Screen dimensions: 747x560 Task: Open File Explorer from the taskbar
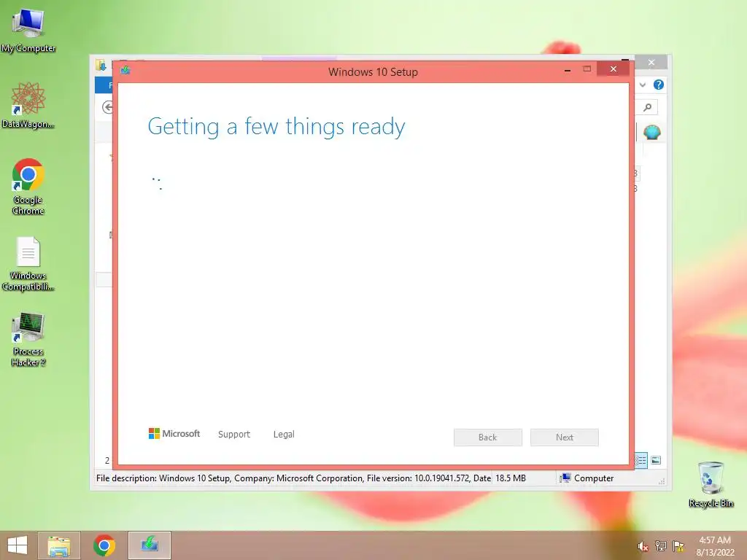(x=59, y=545)
